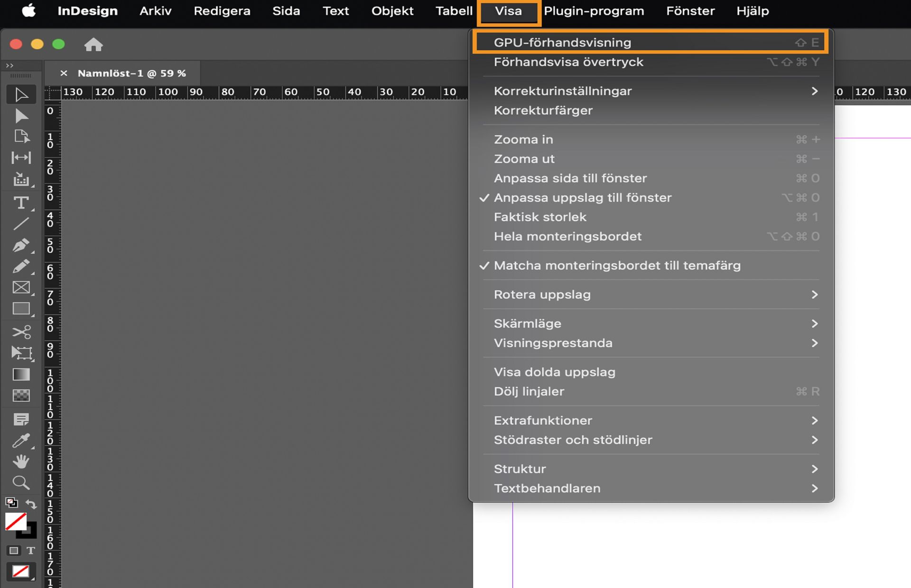
Task: Choose the Eyedropper tool
Action: coord(21,441)
